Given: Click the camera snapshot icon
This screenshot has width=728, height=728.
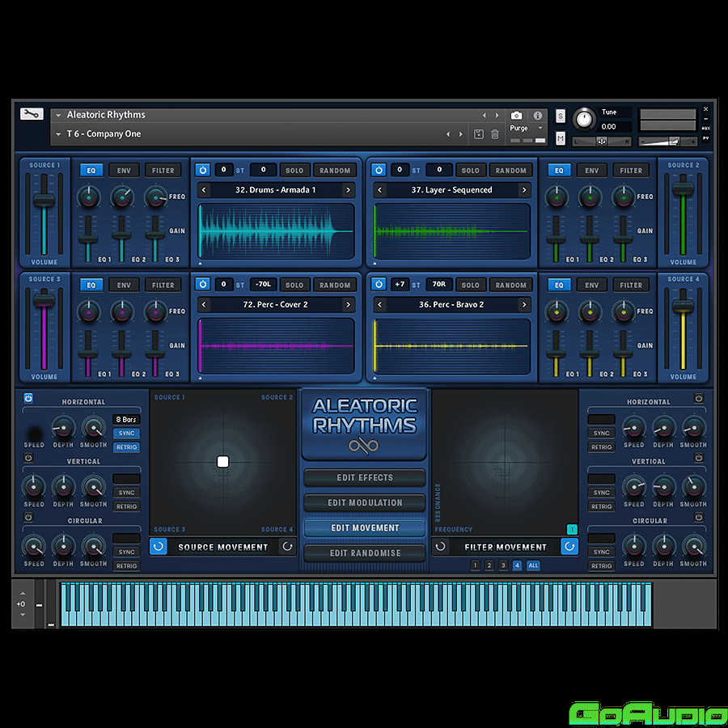Looking at the screenshot, I should pos(516,116).
